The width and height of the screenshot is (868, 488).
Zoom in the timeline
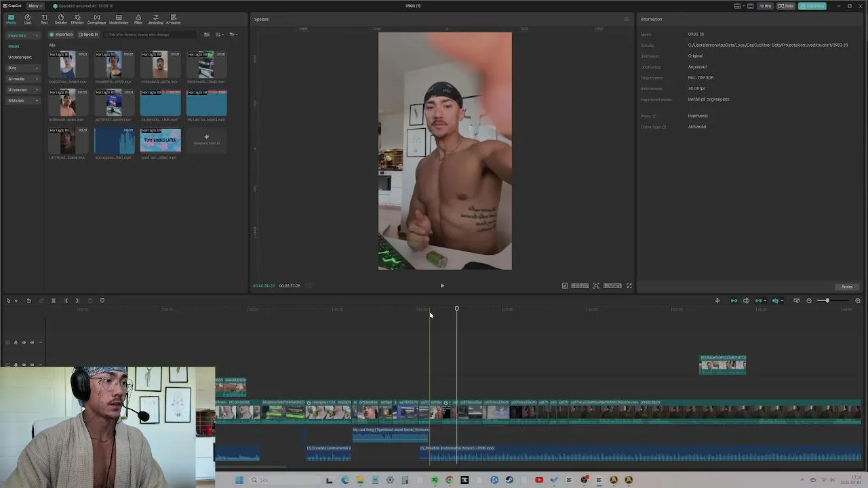click(x=858, y=301)
